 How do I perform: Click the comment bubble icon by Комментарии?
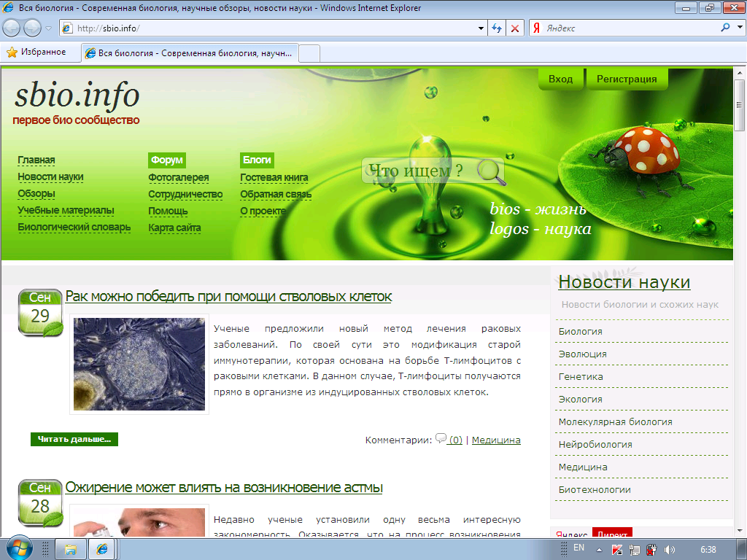pos(441,437)
